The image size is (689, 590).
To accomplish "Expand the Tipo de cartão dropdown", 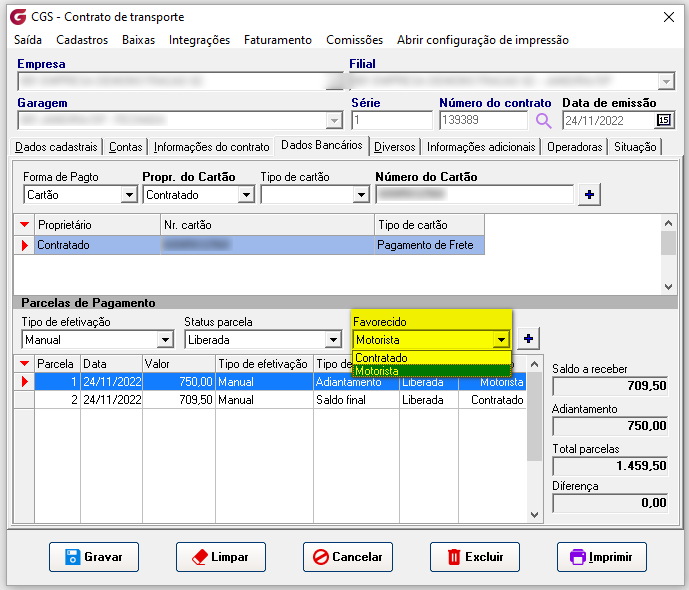I will [x=361, y=195].
